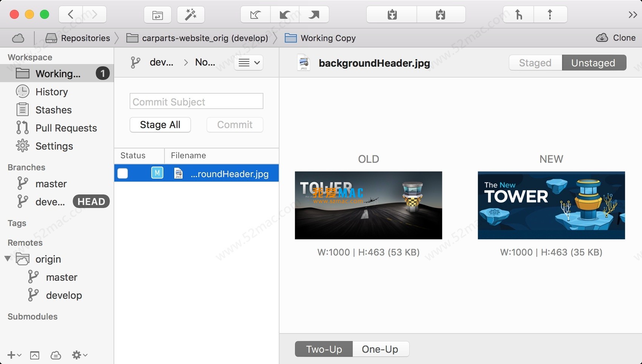This screenshot has width=642, height=364.
Task: Click the Push toolbar icon
Action: [314, 15]
